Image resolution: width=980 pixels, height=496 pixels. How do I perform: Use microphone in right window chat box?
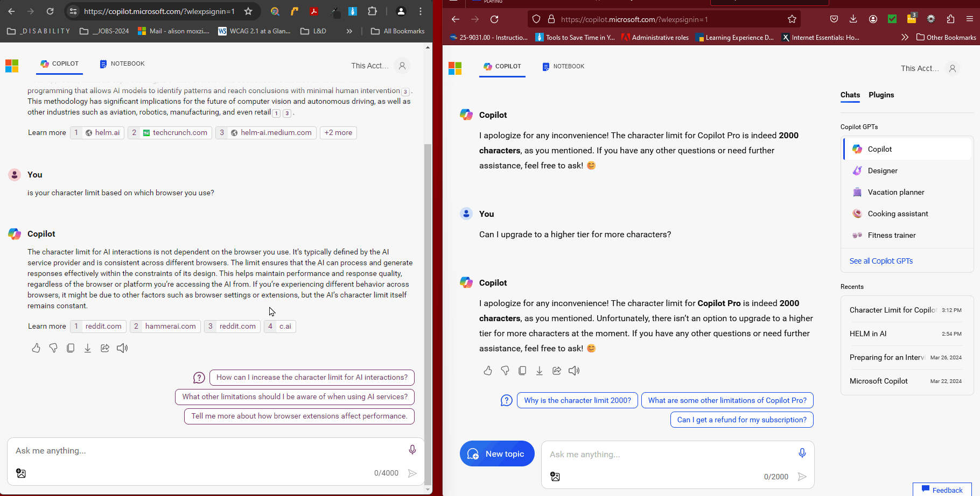click(802, 454)
